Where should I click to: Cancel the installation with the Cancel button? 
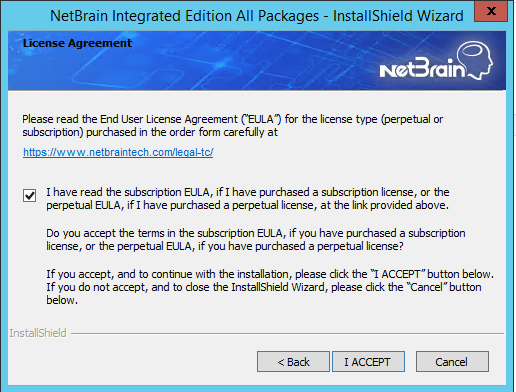click(x=452, y=362)
